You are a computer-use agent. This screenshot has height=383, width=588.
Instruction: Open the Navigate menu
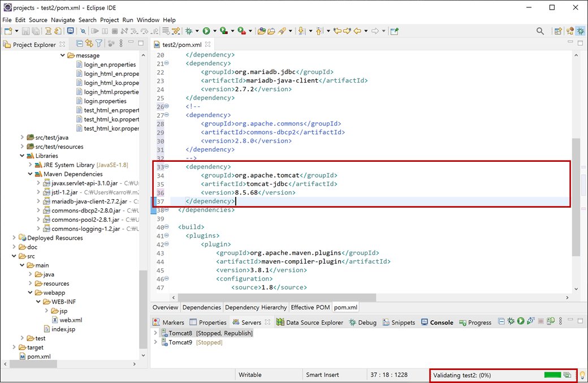(x=63, y=20)
